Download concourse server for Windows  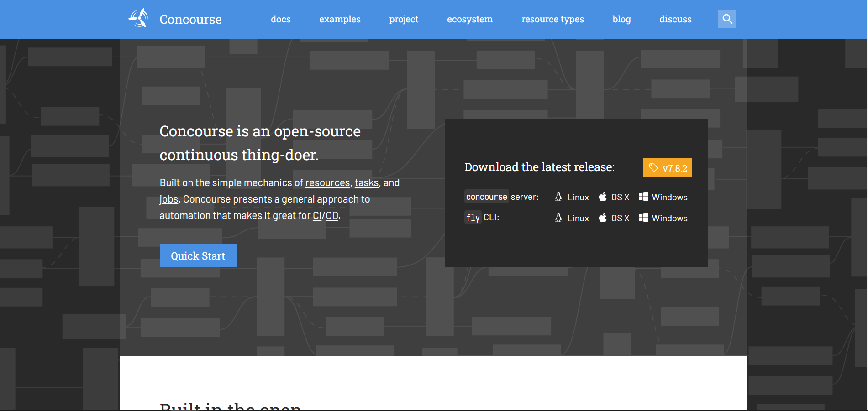pyautogui.click(x=663, y=197)
